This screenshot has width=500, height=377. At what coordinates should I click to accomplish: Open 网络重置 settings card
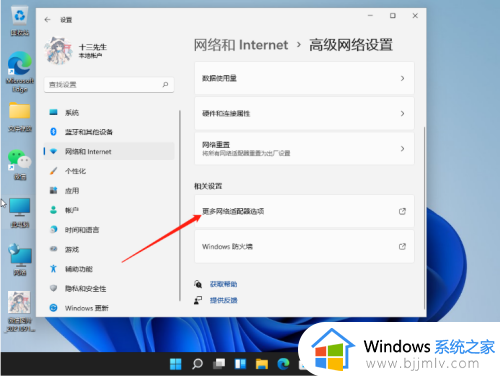(x=304, y=149)
